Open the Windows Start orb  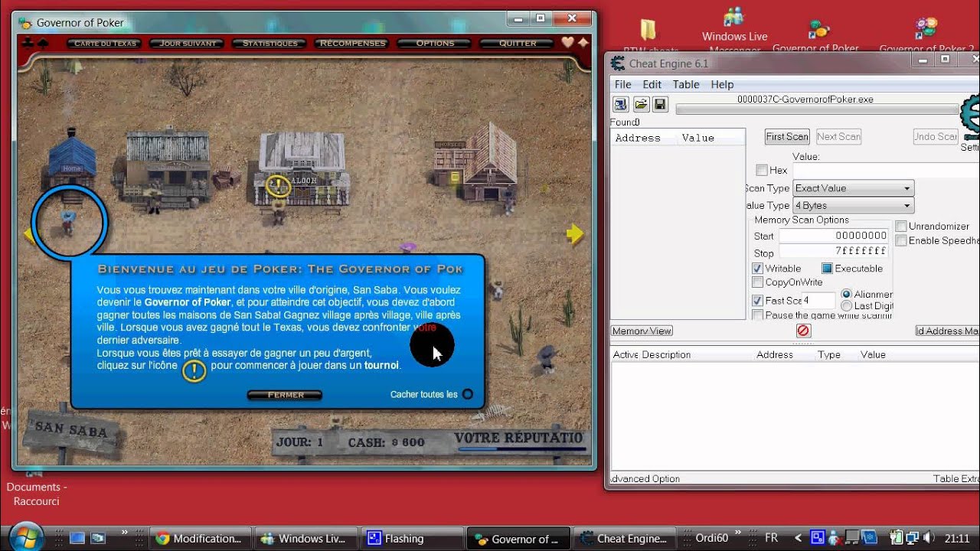[x=28, y=536]
